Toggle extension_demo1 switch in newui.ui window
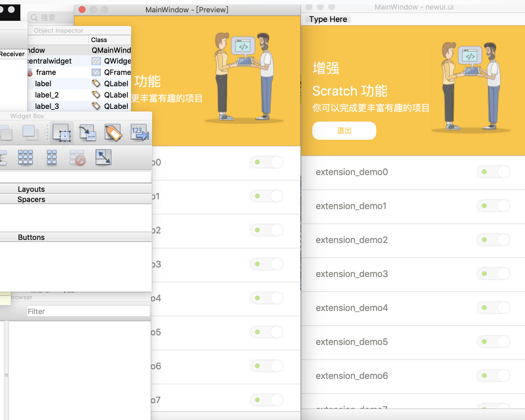The width and height of the screenshot is (525, 420). pos(493,206)
